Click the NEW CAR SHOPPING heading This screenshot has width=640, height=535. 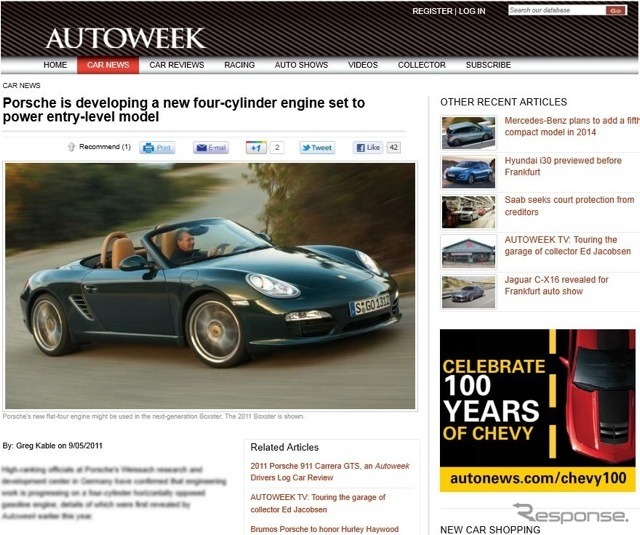coord(490,530)
